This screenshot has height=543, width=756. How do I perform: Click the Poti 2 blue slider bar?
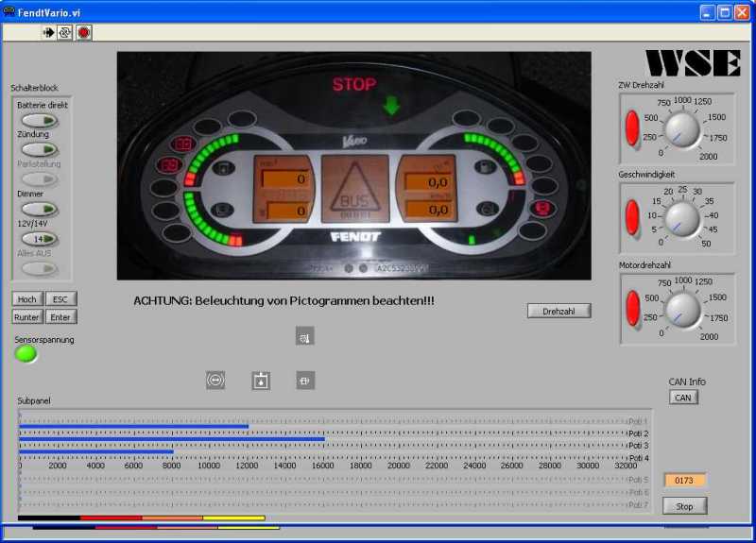point(134,427)
